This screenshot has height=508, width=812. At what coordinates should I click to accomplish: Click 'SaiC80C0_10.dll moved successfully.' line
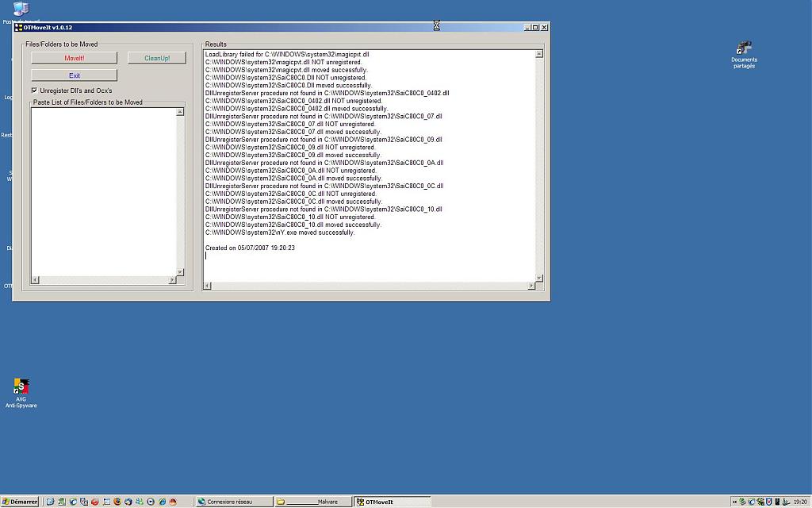pos(293,225)
